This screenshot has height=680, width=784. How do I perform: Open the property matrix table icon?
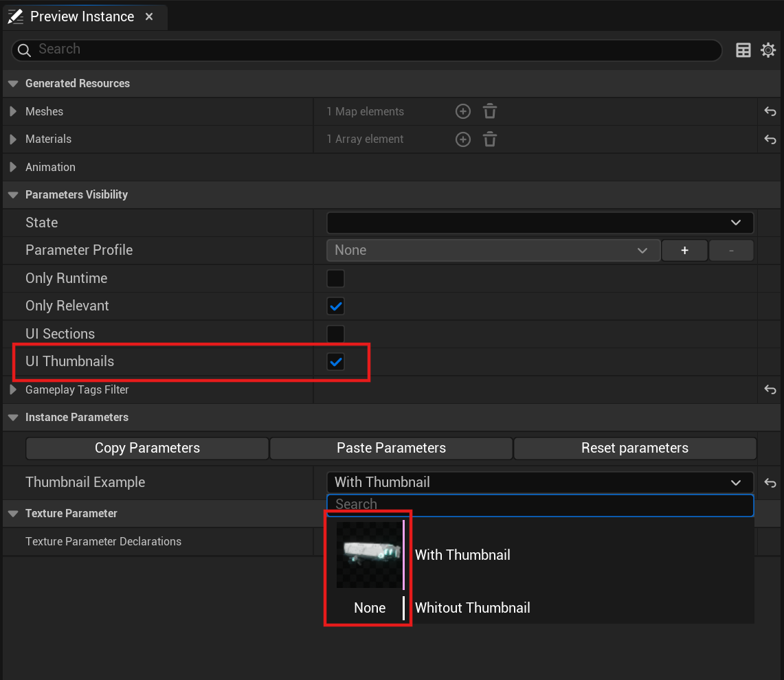(x=743, y=50)
